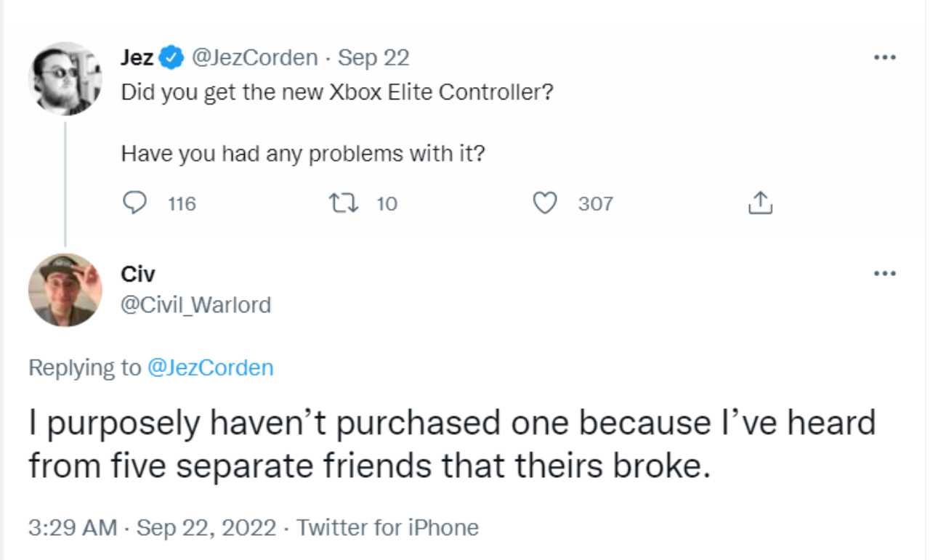Click the display name Civ
This screenshot has height=560, width=930.
138,275
